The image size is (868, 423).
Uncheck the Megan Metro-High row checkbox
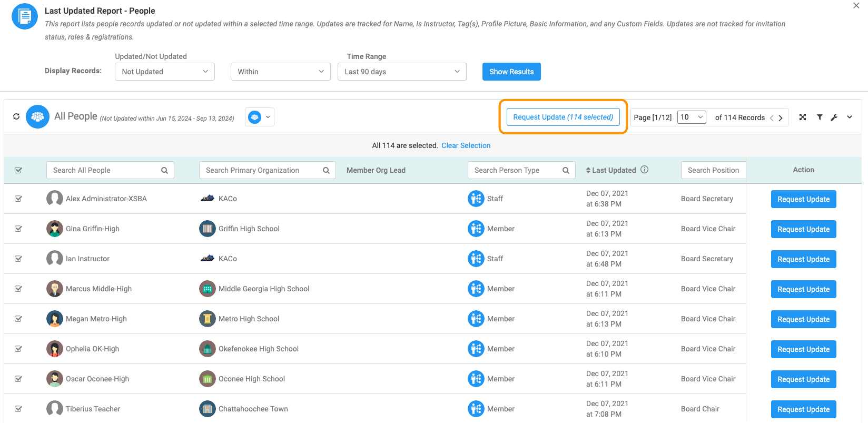(x=18, y=319)
